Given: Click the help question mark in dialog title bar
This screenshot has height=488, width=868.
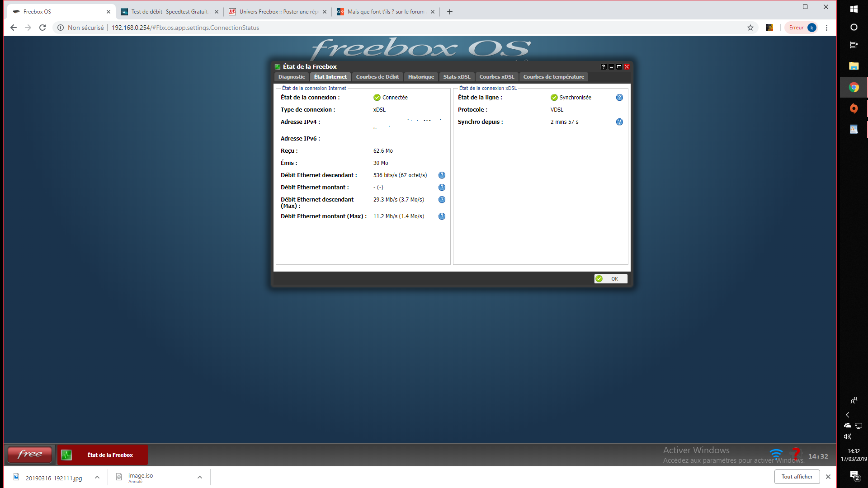Looking at the screenshot, I should pyautogui.click(x=604, y=67).
